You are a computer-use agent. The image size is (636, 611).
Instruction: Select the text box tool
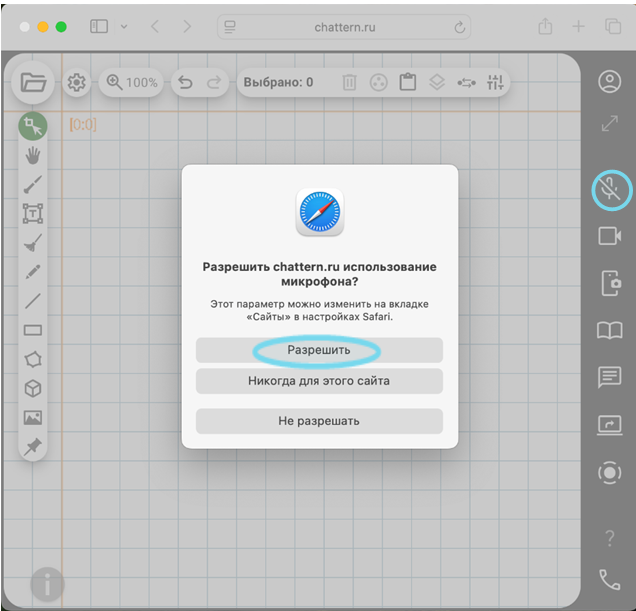[33, 213]
